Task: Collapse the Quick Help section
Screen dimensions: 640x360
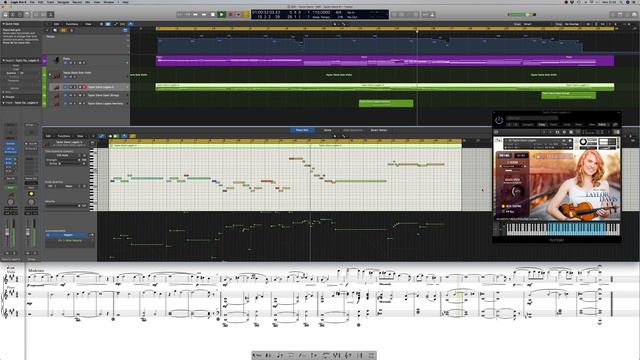Action: pos(4,24)
